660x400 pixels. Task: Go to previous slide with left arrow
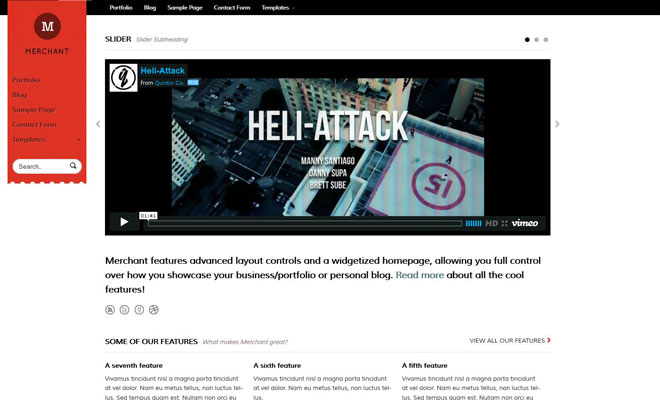pos(98,124)
